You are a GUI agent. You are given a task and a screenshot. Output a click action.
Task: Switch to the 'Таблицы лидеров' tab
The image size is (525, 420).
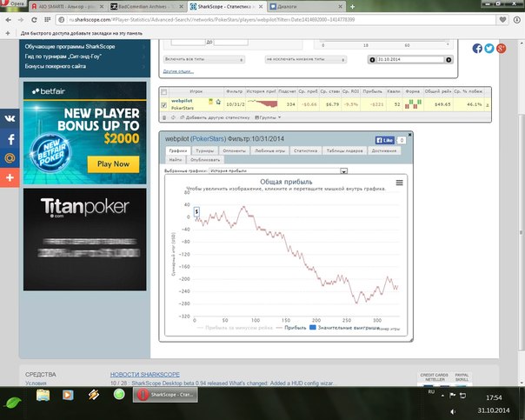(x=344, y=150)
